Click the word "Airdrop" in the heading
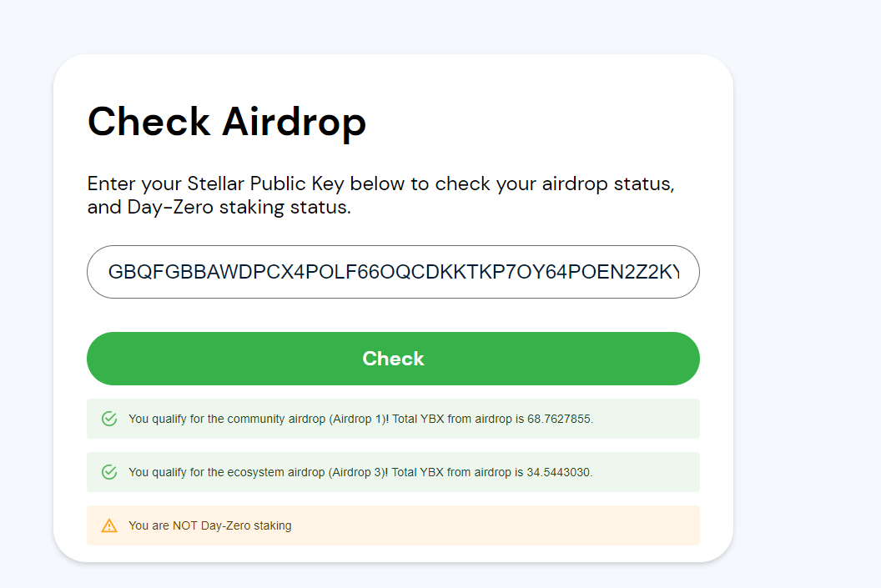881x588 pixels. [294, 122]
